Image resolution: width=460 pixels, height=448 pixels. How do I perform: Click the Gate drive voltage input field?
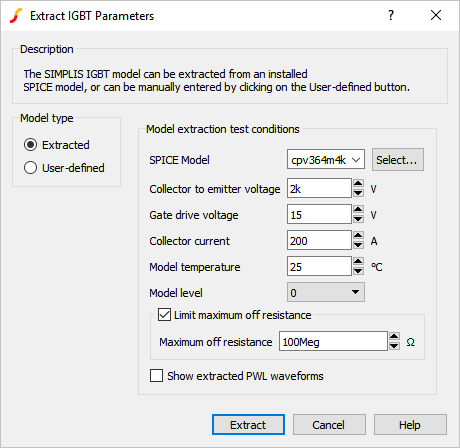pos(319,215)
